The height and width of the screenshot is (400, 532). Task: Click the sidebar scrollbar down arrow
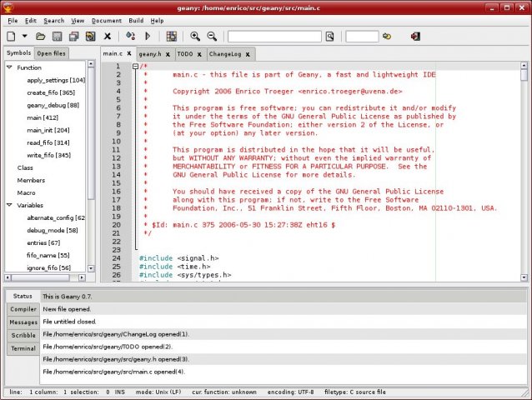91,268
